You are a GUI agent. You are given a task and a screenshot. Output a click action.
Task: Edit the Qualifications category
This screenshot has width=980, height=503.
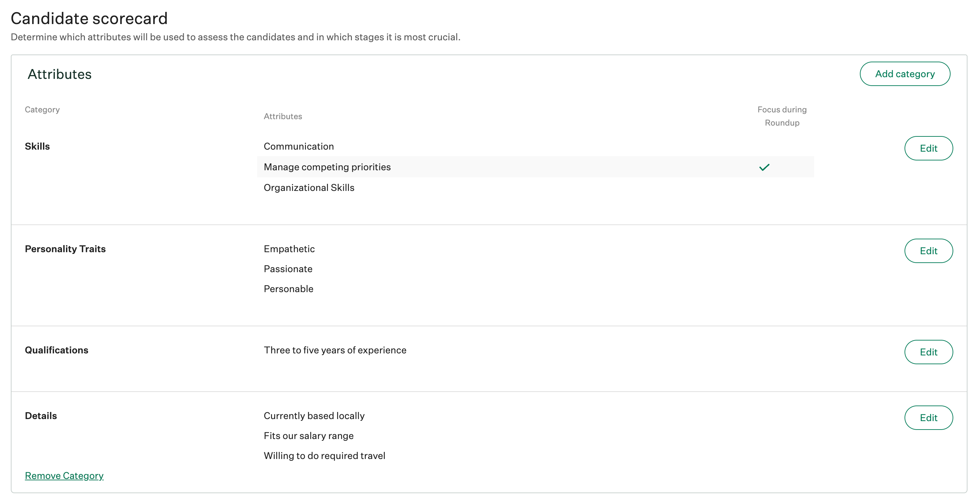(x=928, y=352)
